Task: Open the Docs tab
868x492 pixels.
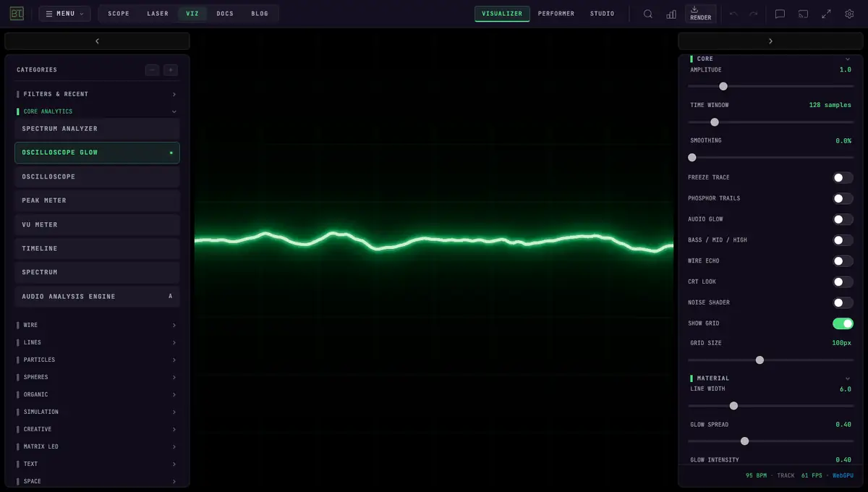Action: [225, 14]
